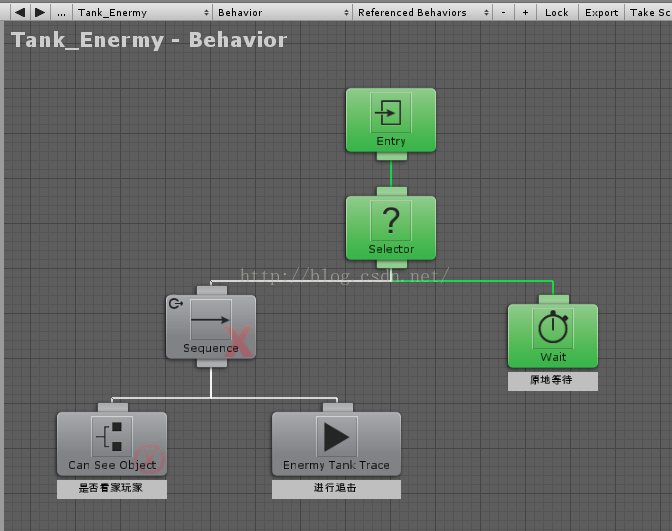Click the Sequence node label
The image size is (672, 531).
(210, 348)
